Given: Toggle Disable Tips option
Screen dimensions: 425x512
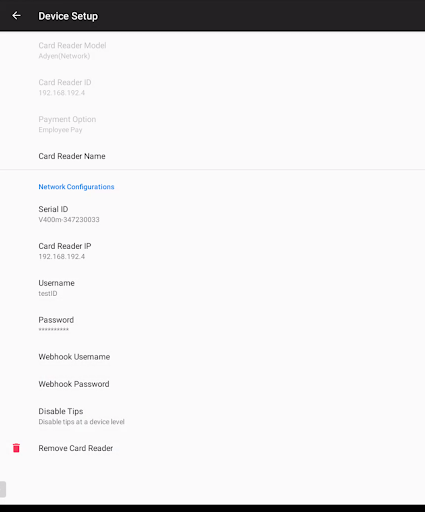Looking at the screenshot, I should (212, 416).
